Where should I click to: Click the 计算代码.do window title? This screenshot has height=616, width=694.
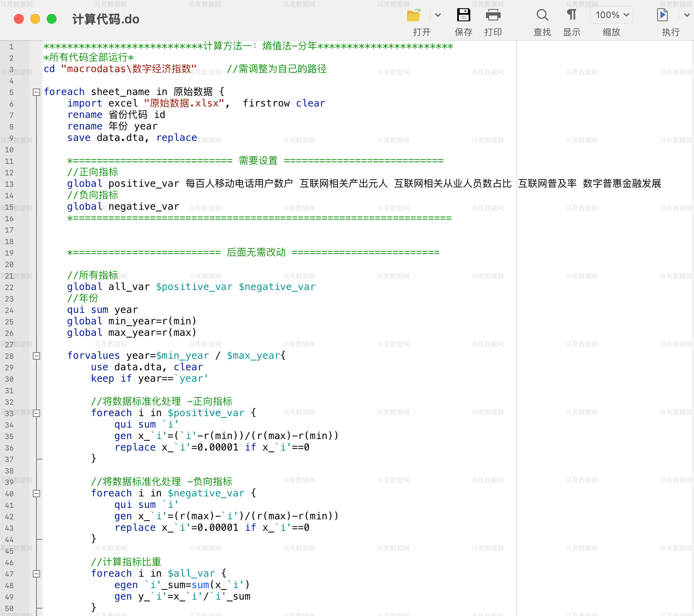click(106, 19)
